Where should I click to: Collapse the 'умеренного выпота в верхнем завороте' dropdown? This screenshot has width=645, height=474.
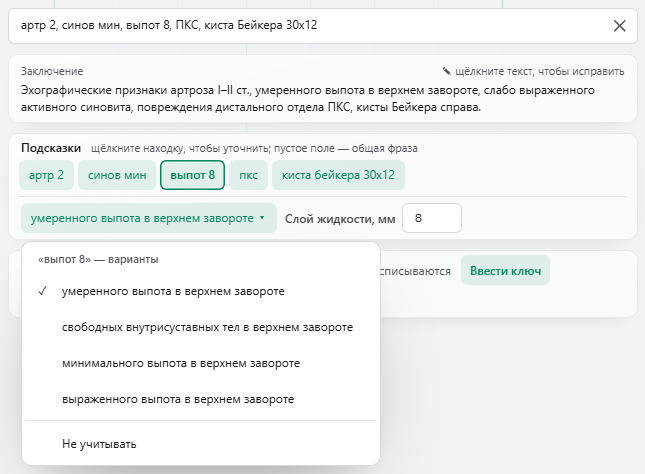[x=148, y=218]
